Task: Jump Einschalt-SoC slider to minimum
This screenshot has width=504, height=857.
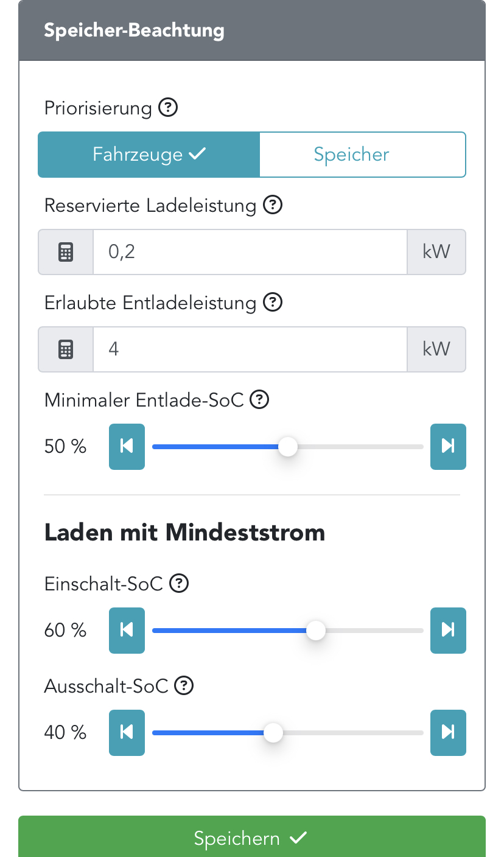Action: pyautogui.click(x=127, y=631)
